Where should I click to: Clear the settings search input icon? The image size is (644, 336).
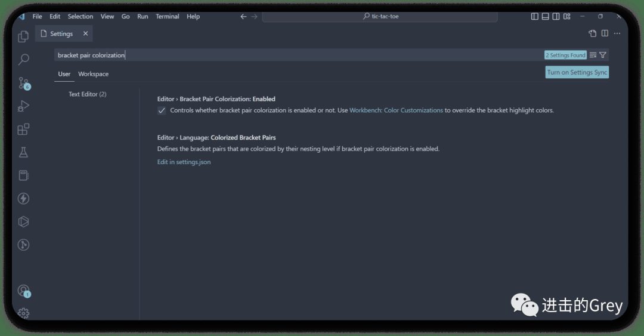pos(593,55)
